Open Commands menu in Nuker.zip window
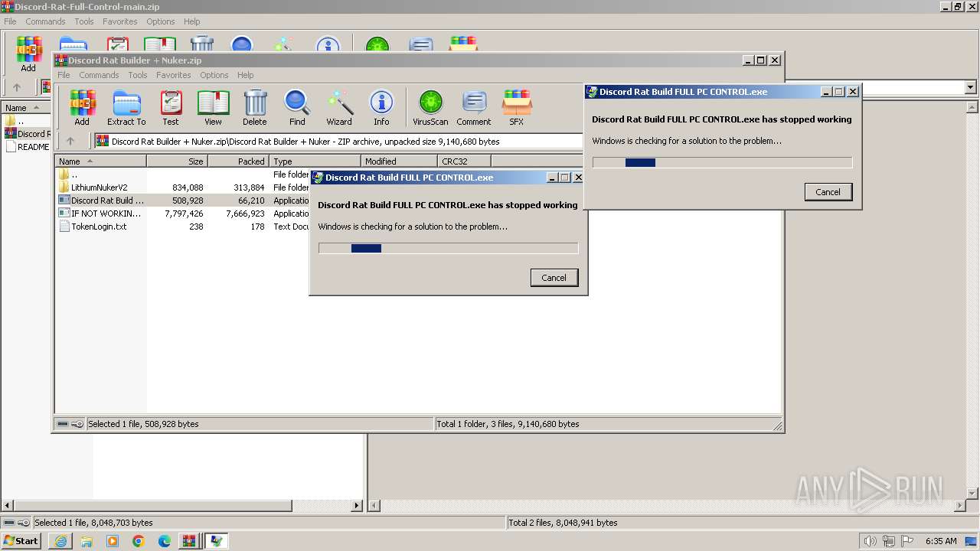 click(x=99, y=75)
